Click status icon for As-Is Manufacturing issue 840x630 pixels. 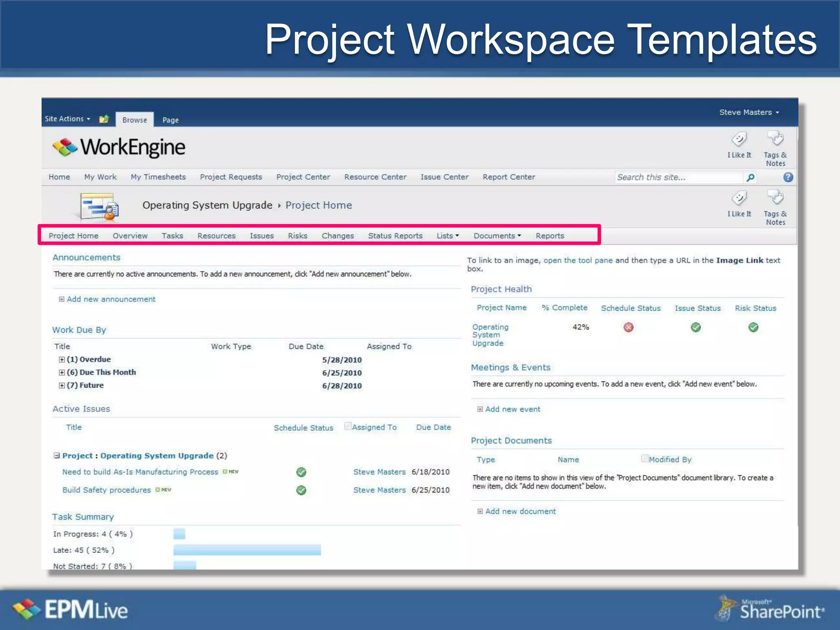pyautogui.click(x=301, y=472)
